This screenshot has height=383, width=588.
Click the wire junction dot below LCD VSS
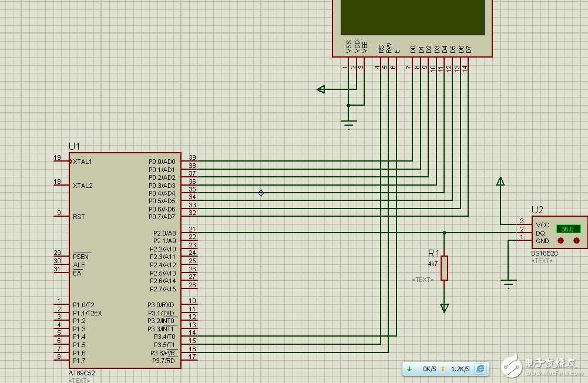(x=348, y=105)
